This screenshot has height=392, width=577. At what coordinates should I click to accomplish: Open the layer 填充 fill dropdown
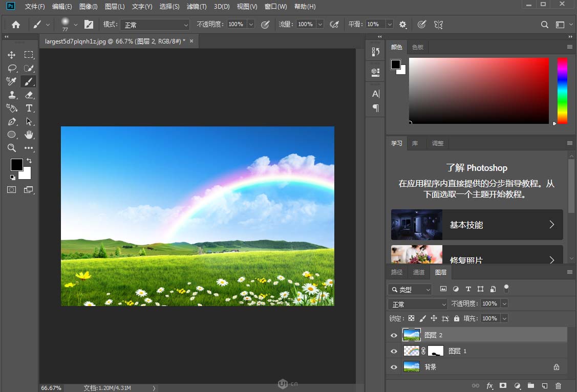pyautogui.click(x=504, y=318)
